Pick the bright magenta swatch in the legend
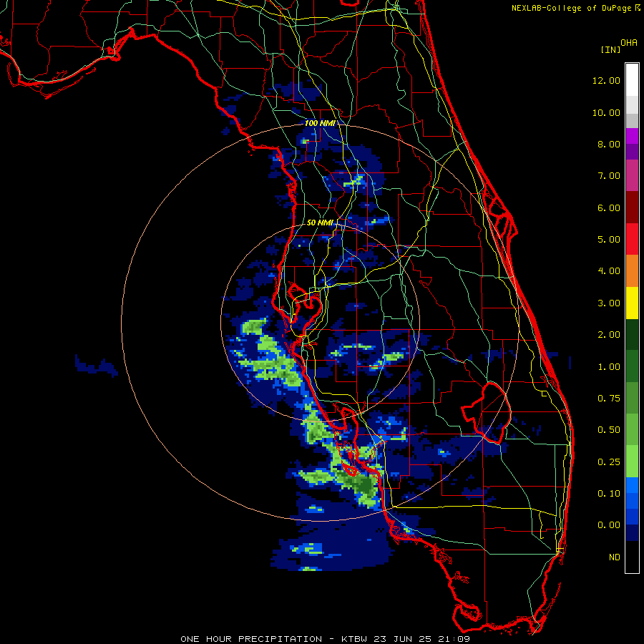This screenshot has width=644, height=644. (x=632, y=136)
